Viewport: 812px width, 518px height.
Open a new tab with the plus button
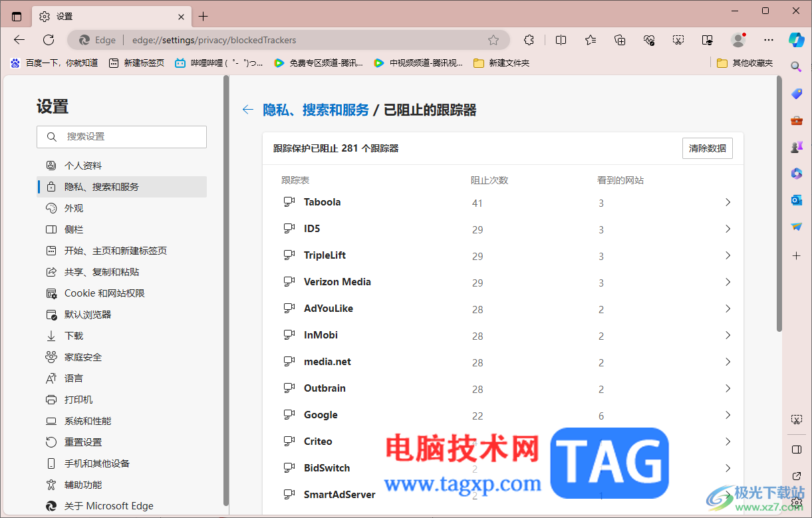tap(203, 17)
